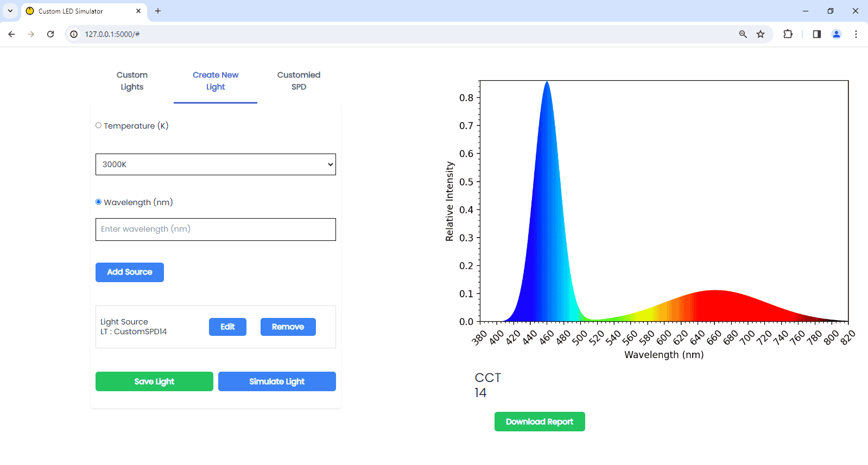The image size is (868, 465).
Task: Bookmark this page with the star icon
Action: coord(761,34)
